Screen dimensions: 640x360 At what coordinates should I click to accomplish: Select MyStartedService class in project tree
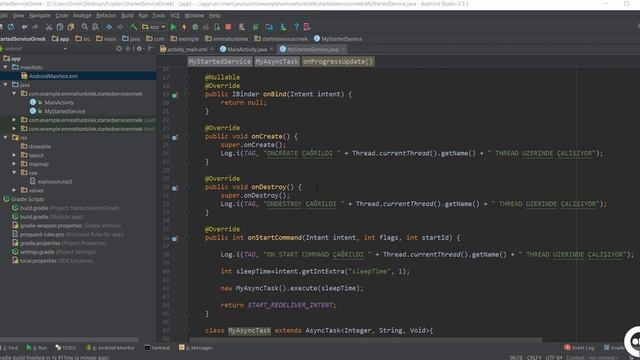[x=58, y=111]
